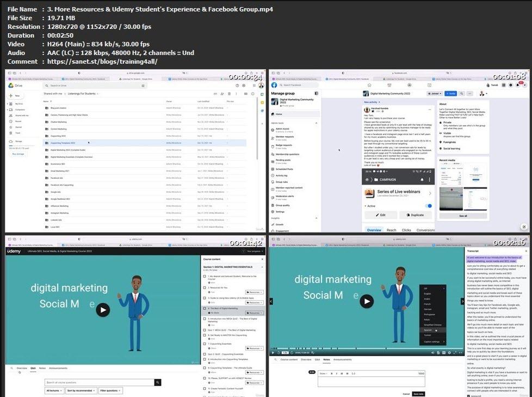Open the Facebook Marketplace icon
Image resolution: width=532 pixels, height=397 pixels.
click(389, 85)
